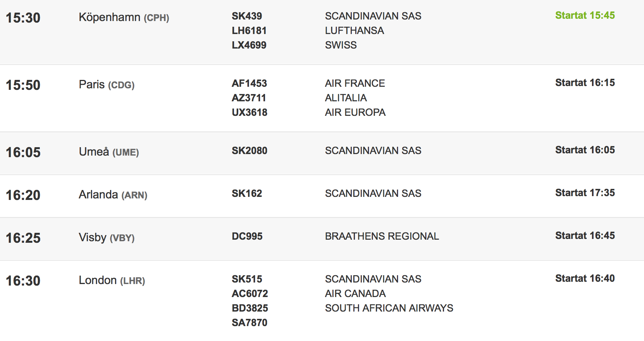Click flight number SA7870
This screenshot has height=341, width=644.
249,323
